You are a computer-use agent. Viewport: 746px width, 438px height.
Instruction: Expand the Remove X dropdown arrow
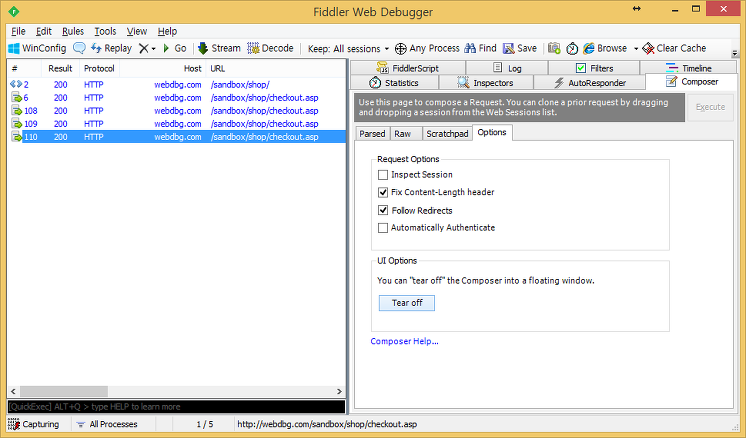(x=154, y=49)
